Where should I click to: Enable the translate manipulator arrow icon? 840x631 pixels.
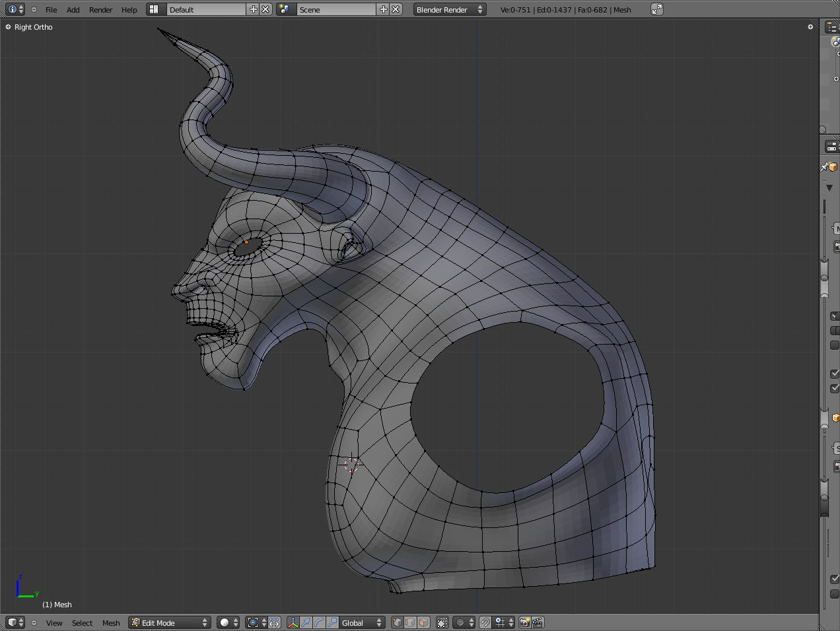pos(306,622)
